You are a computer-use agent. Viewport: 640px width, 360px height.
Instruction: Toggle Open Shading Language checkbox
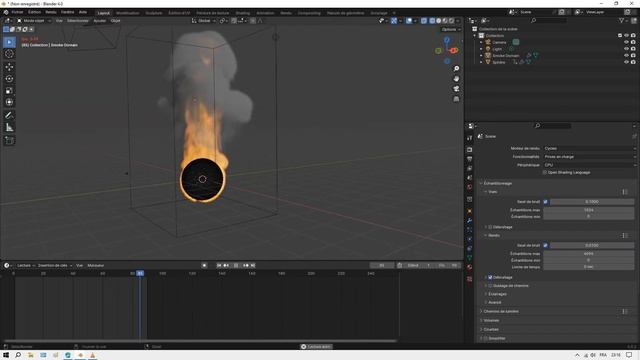pos(544,173)
